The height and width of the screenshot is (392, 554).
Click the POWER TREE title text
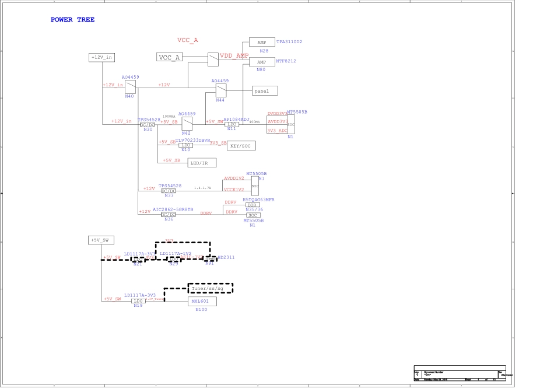click(72, 20)
